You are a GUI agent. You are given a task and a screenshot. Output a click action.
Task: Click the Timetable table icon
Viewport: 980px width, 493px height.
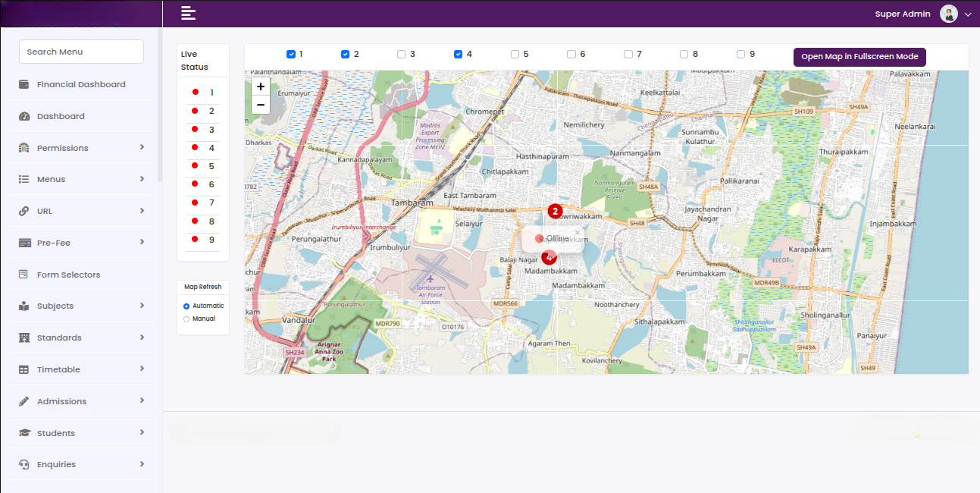23,369
